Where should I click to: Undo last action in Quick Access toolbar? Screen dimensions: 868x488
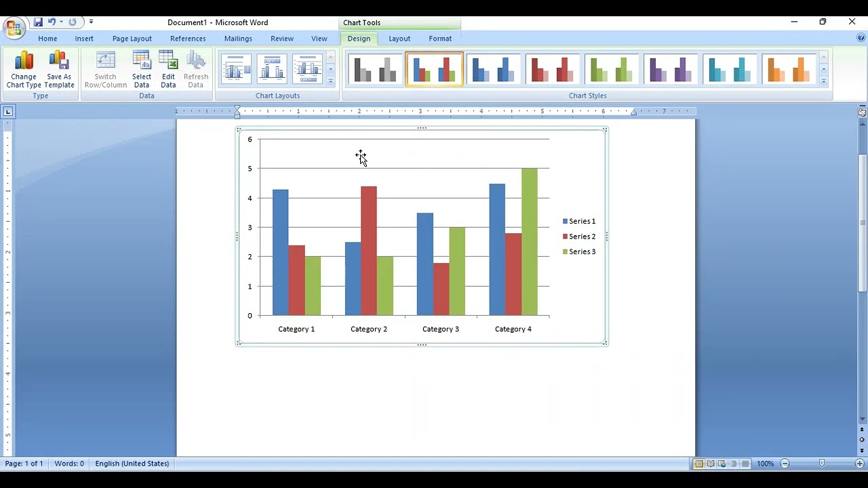pyautogui.click(x=52, y=22)
